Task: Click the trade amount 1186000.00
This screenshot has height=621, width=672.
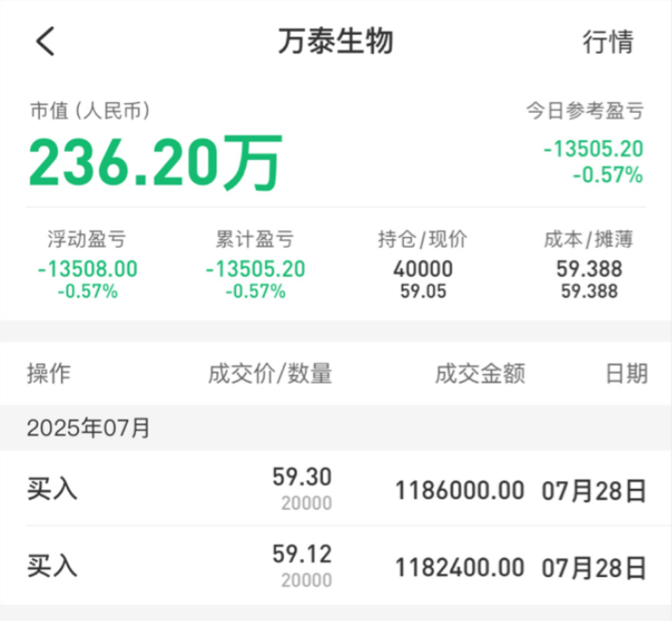Action: tap(460, 490)
